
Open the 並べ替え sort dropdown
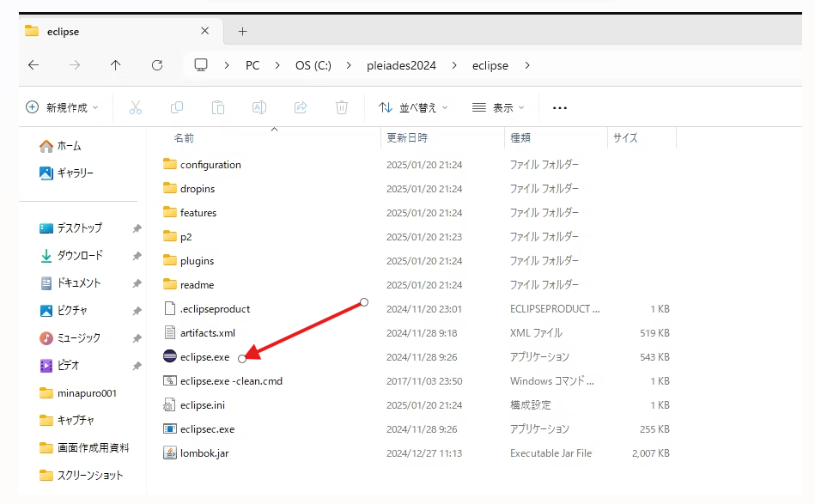(413, 107)
